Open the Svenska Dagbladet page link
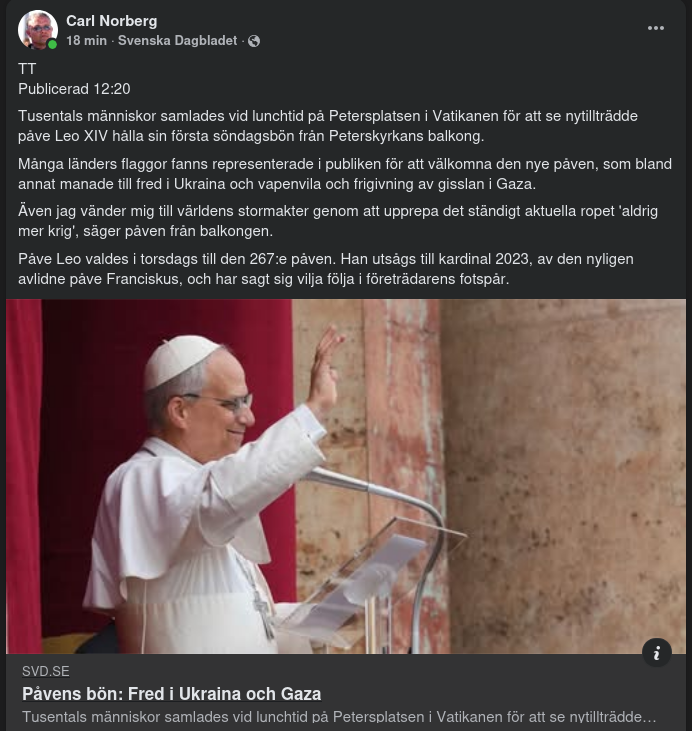Viewport: 692px width, 731px height. point(177,41)
